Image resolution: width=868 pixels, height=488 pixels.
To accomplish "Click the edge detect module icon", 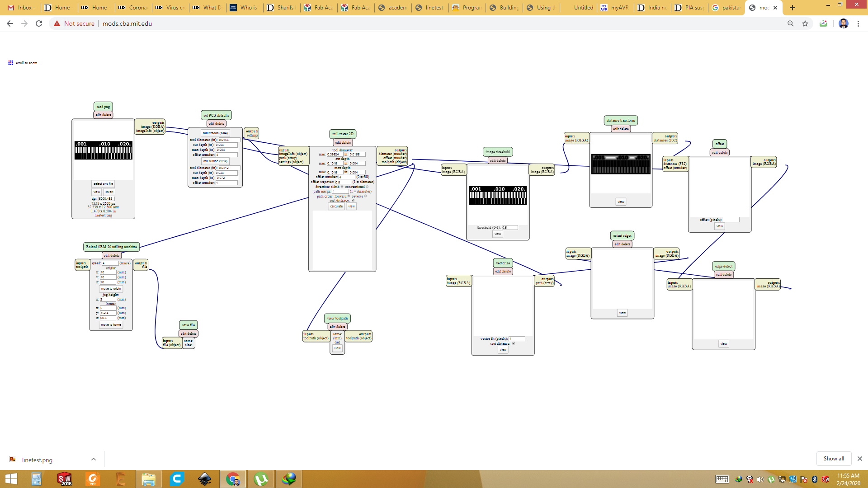I will (x=723, y=266).
